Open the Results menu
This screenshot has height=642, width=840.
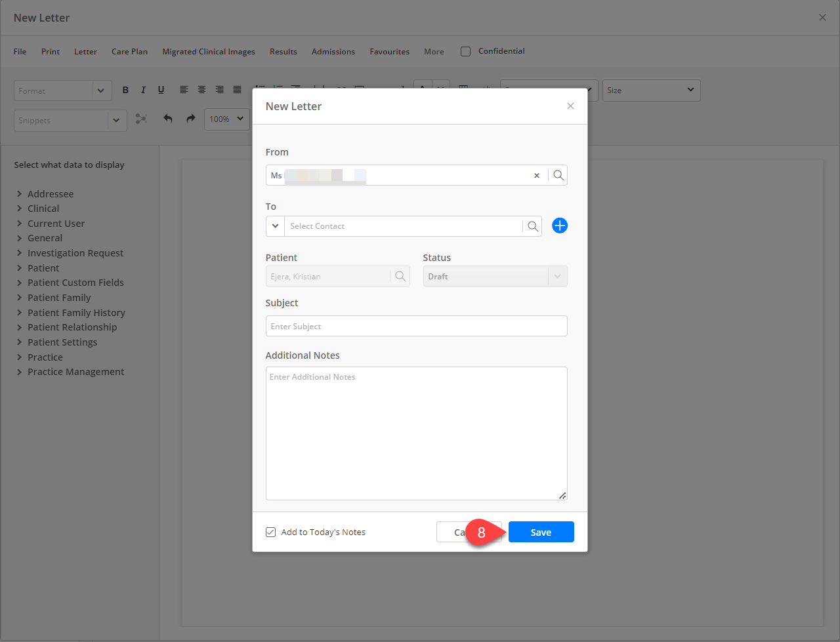coord(283,52)
